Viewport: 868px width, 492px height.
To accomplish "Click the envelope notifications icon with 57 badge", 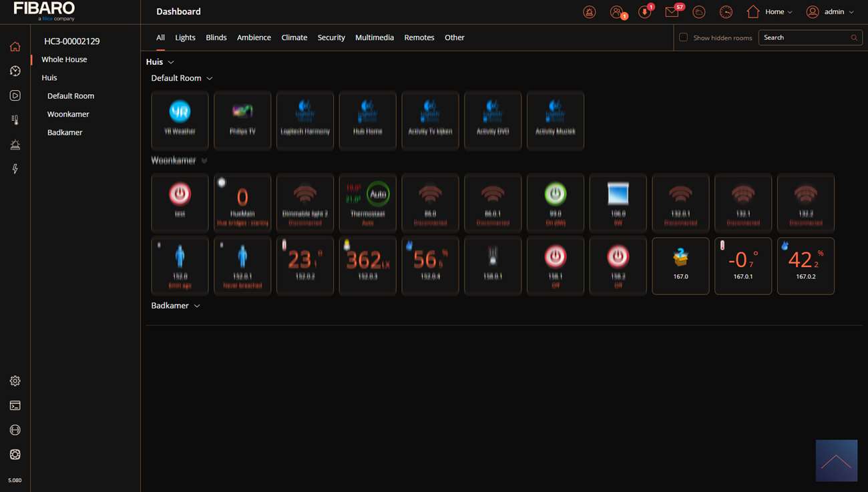I will [672, 12].
